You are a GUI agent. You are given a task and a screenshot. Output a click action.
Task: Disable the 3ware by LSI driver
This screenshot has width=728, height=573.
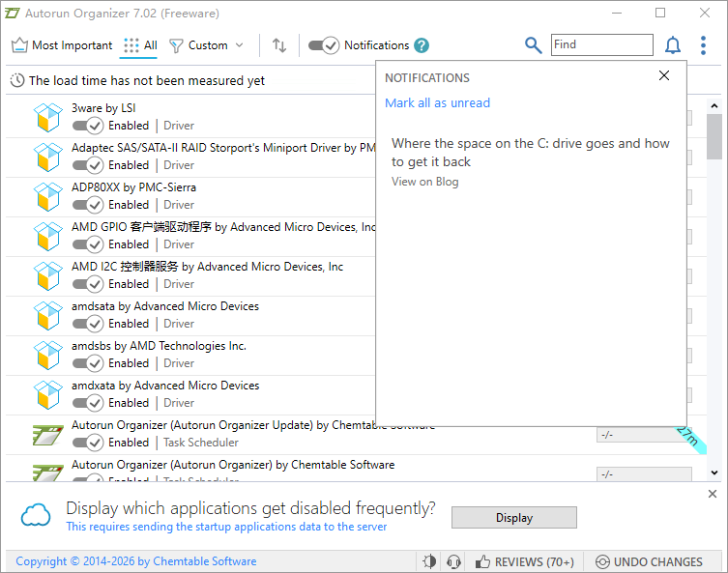pyautogui.click(x=88, y=126)
